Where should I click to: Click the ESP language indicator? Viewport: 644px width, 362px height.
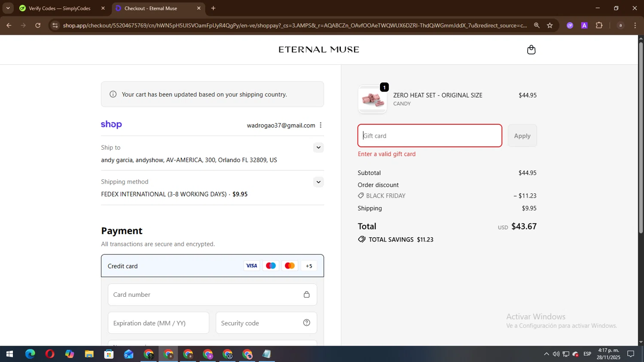point(587,354)
